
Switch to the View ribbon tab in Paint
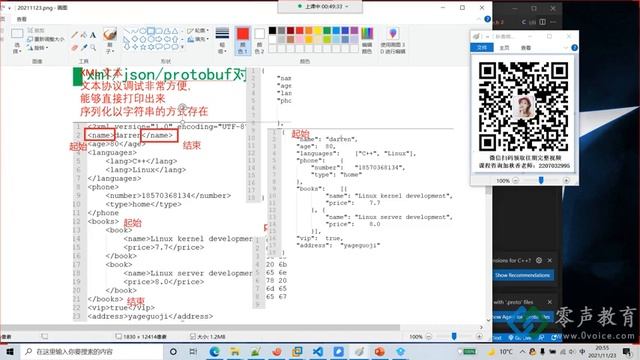pyautogui.click(x=22, y=19)
